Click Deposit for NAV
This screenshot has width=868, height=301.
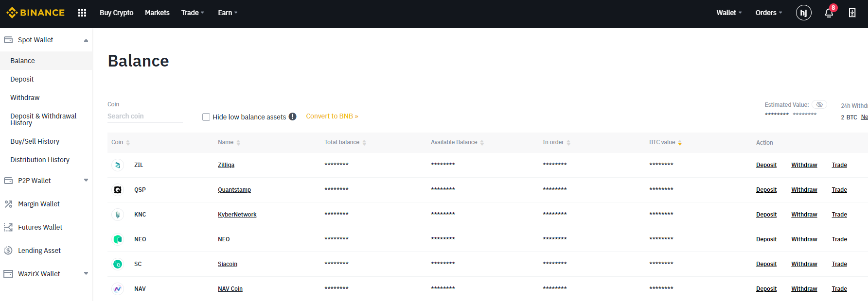[766, 289]
